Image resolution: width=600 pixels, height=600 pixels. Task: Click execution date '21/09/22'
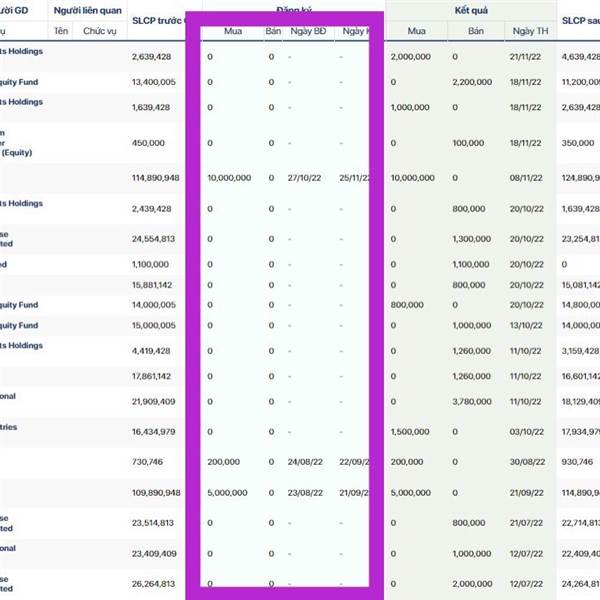click(x=526, y=493)
